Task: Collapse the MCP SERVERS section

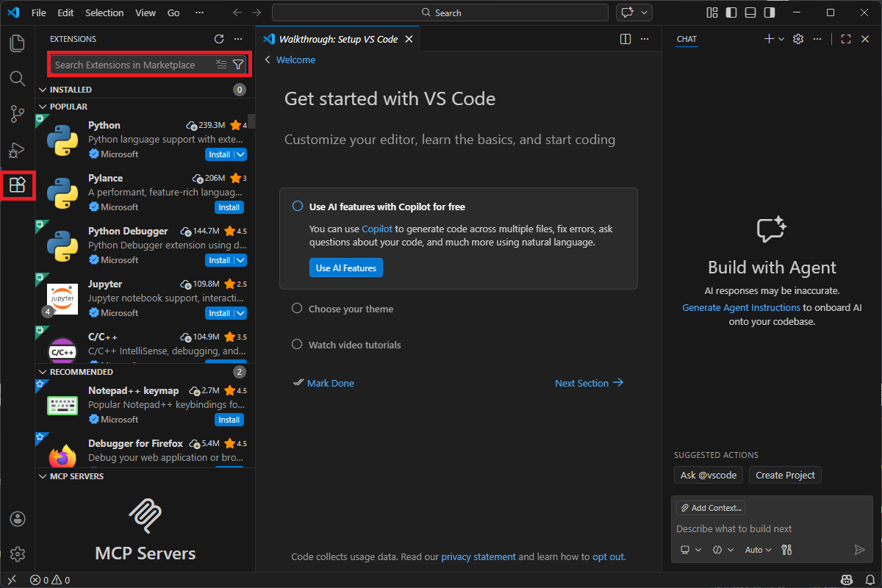Action: point(145,476)
